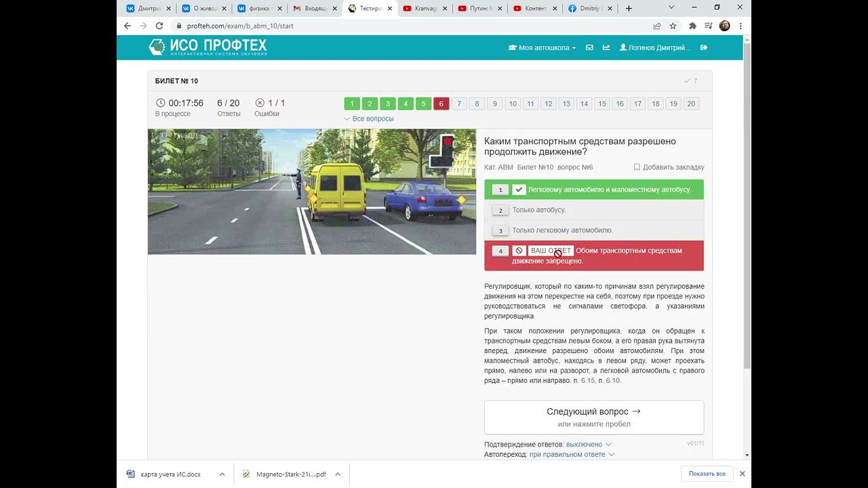Change Подтверждение ответов setting выключено
Image resolution: width=868 pixels, height=488 pixels.
pos(589,445)
